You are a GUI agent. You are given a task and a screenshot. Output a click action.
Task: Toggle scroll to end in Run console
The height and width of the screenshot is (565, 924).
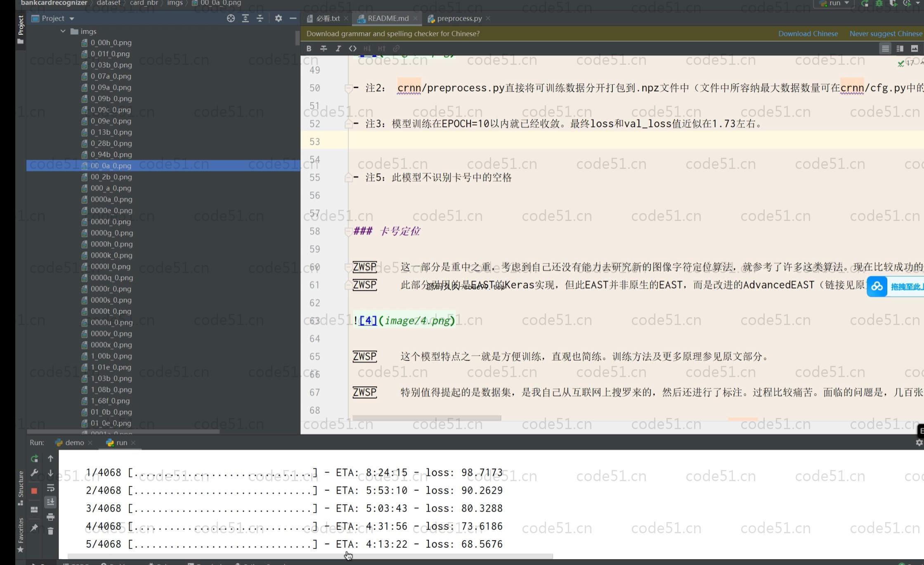pyautogui.click(x=50, y=502)
